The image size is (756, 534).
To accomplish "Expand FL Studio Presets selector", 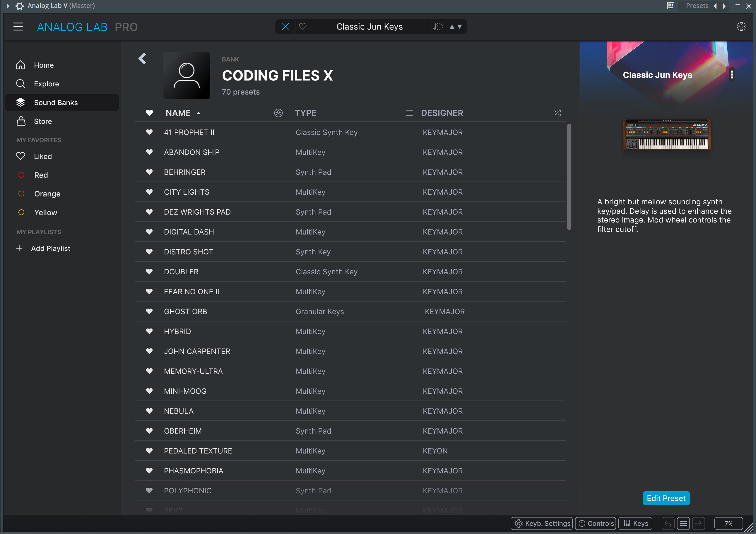I will tap(697, 6).
